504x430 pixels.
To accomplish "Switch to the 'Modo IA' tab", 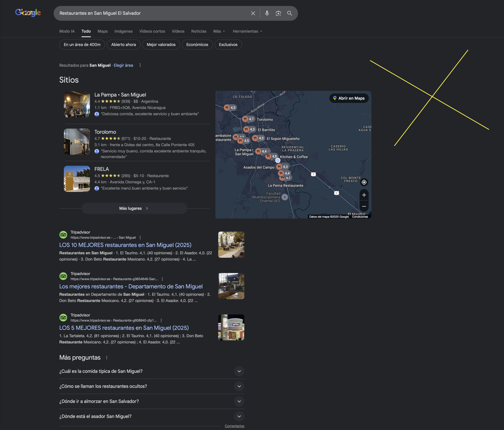I will (67, 31).
